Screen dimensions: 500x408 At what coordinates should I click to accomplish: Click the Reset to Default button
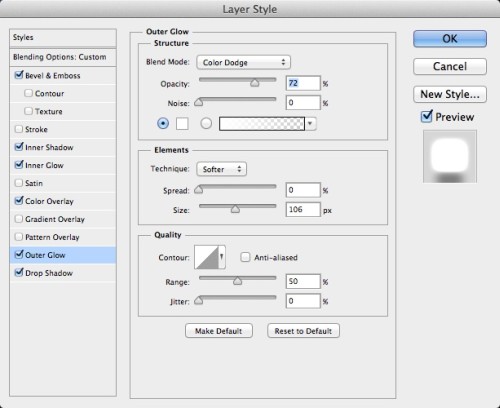(303, 331)
